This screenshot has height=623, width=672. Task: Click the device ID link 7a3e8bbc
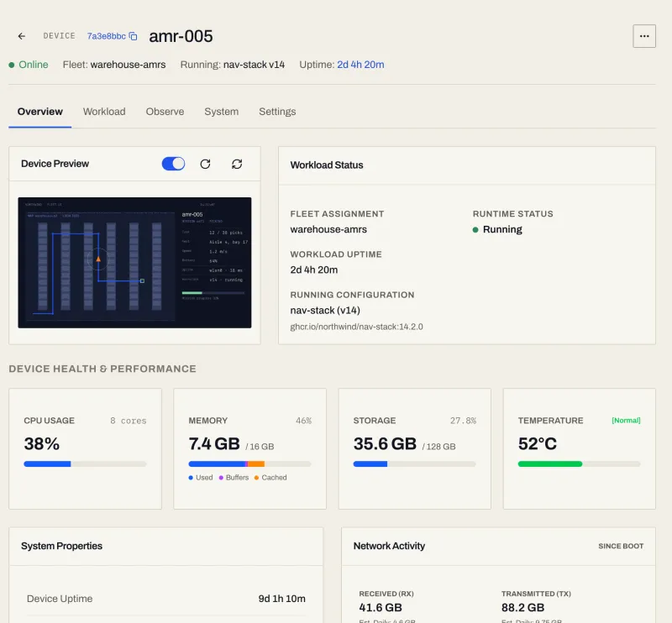coord(107,36)
